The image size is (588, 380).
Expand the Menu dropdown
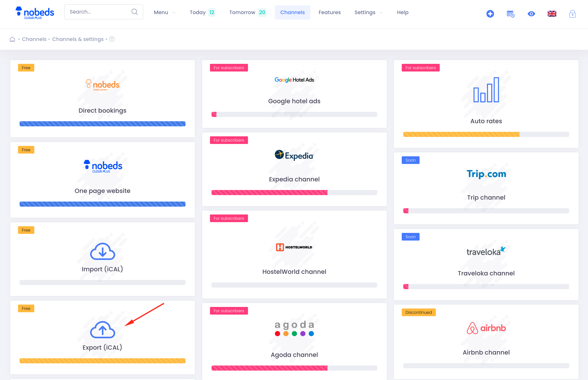point(165,12)
